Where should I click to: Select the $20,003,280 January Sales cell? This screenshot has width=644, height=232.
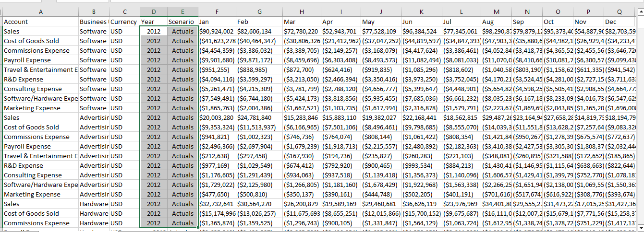(217, 117)
